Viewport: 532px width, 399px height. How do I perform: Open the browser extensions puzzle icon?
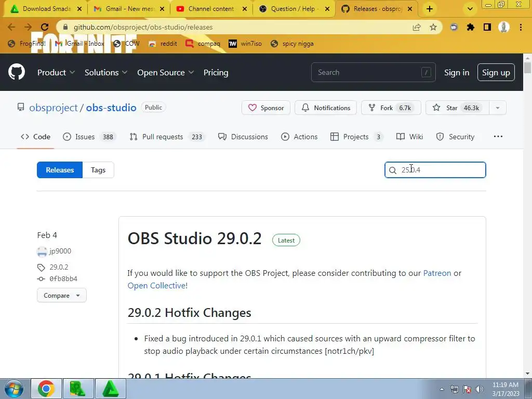[x=470, y=27]
